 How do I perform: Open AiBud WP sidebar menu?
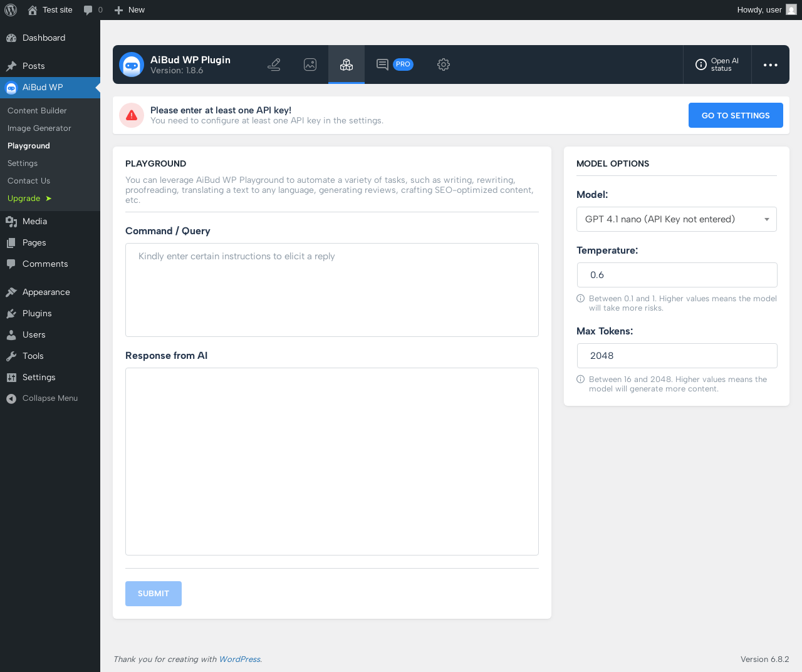click(50, 87)
